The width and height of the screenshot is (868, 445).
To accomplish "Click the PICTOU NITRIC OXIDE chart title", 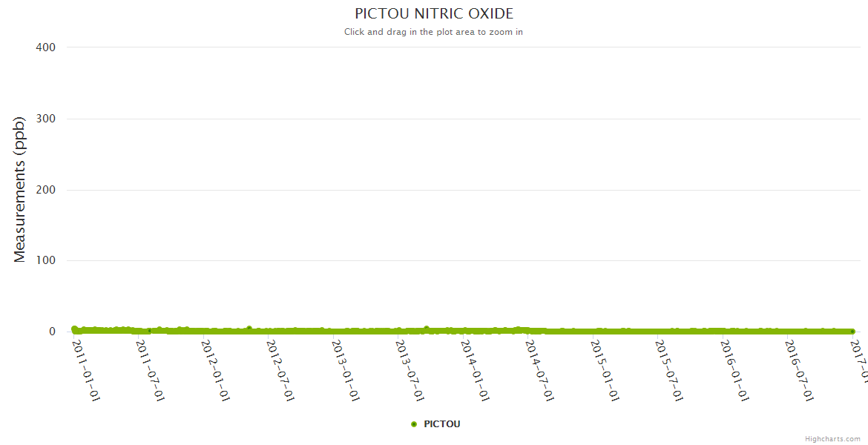I will click(x=433, y=14).
